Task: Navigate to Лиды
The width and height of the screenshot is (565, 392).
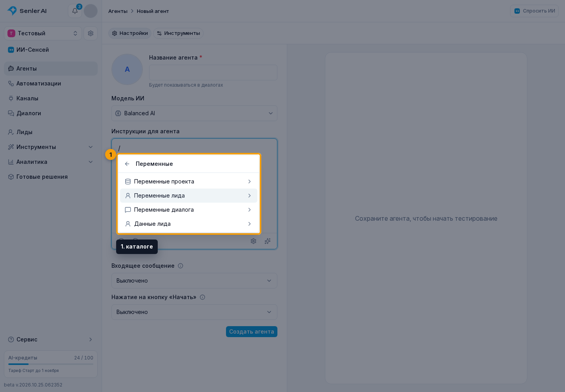Action: 51,132
